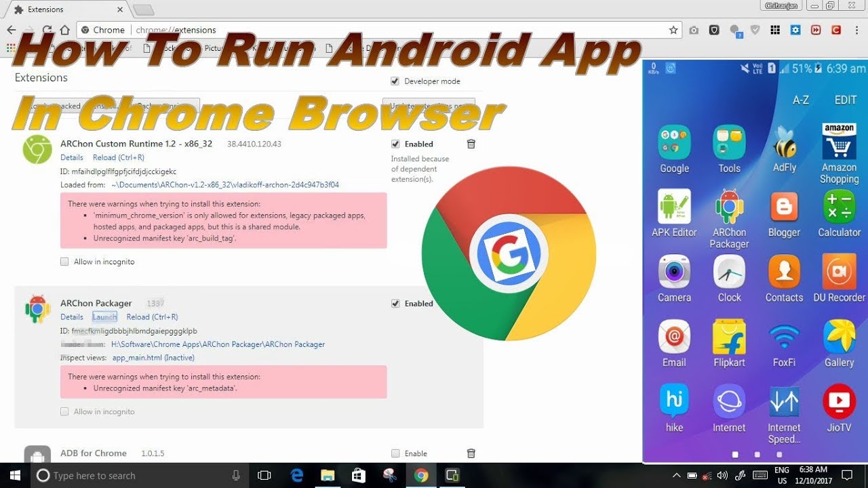Open the black grid apps extension icon
Viewport: 868px width, 488px height.
[x=775, y=30]
